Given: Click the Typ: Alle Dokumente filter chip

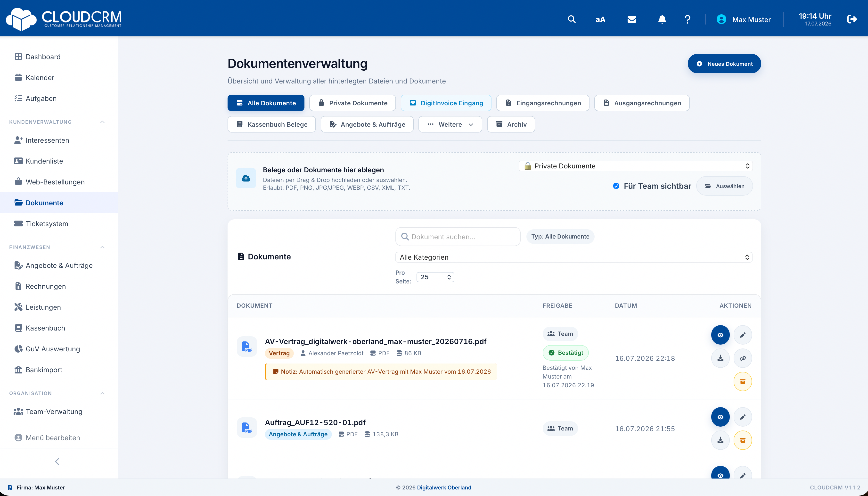Looking at the screenshot, I should pyautogui.click(x=560, y=236).
